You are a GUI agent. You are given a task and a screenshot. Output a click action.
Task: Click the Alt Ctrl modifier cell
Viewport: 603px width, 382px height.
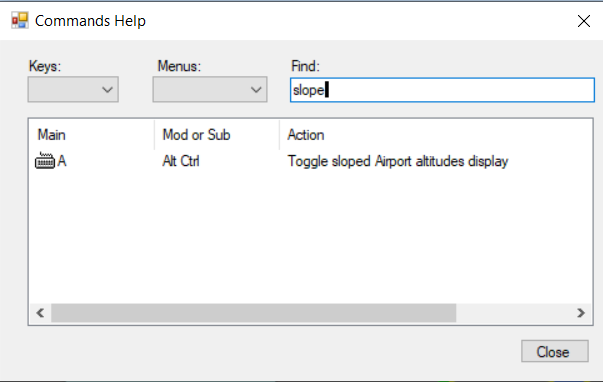point(181,161)
